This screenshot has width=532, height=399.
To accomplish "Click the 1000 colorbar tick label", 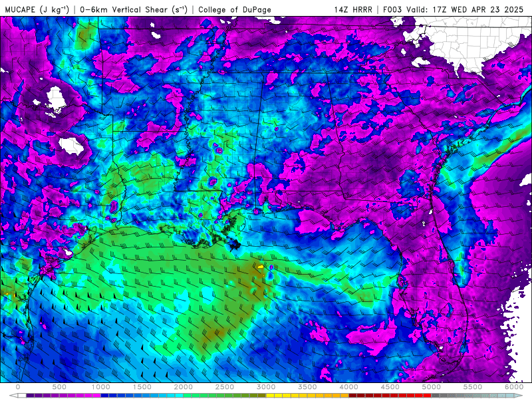I will point(101,387).
